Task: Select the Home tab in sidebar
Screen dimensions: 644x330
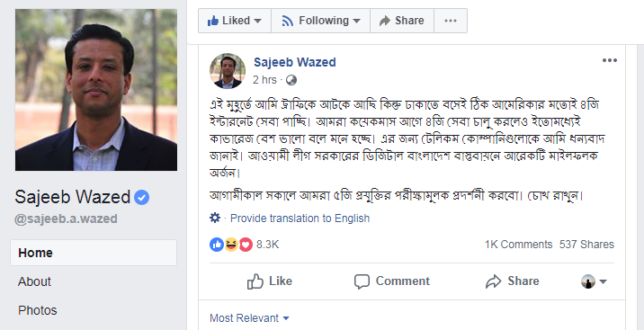Action: [x=94, y=253]
